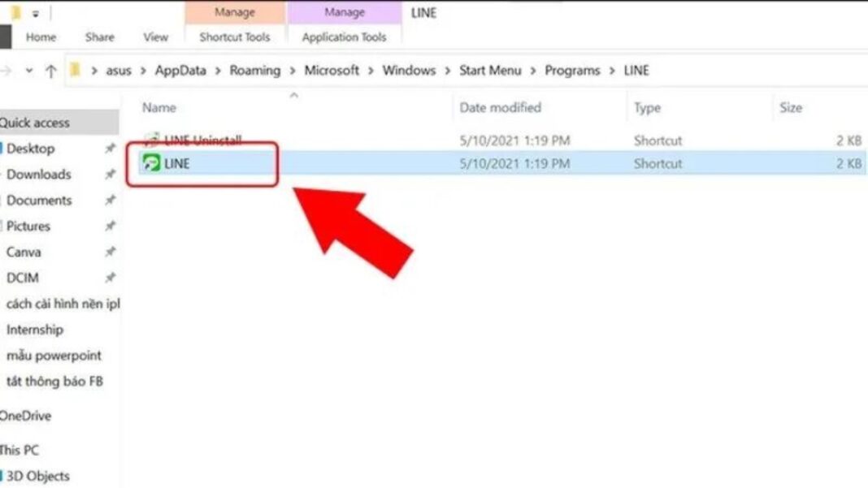The image size is (868, 488).
Task: Expand the chevron after Windows in breadcrumb
Action: [447, 71]
